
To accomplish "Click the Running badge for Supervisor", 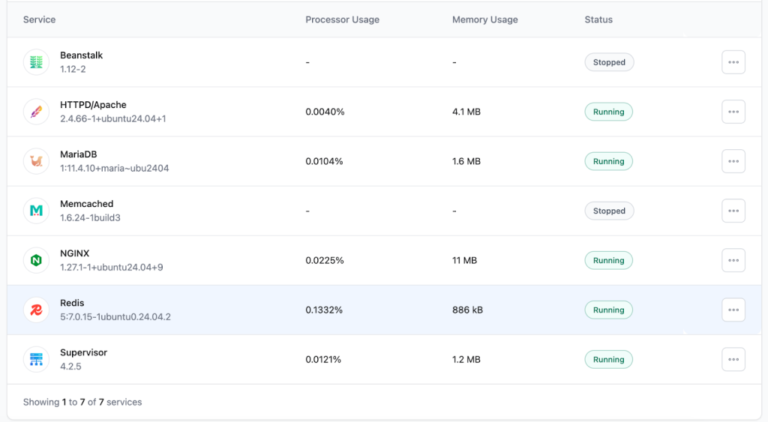I will pos(608,359).
